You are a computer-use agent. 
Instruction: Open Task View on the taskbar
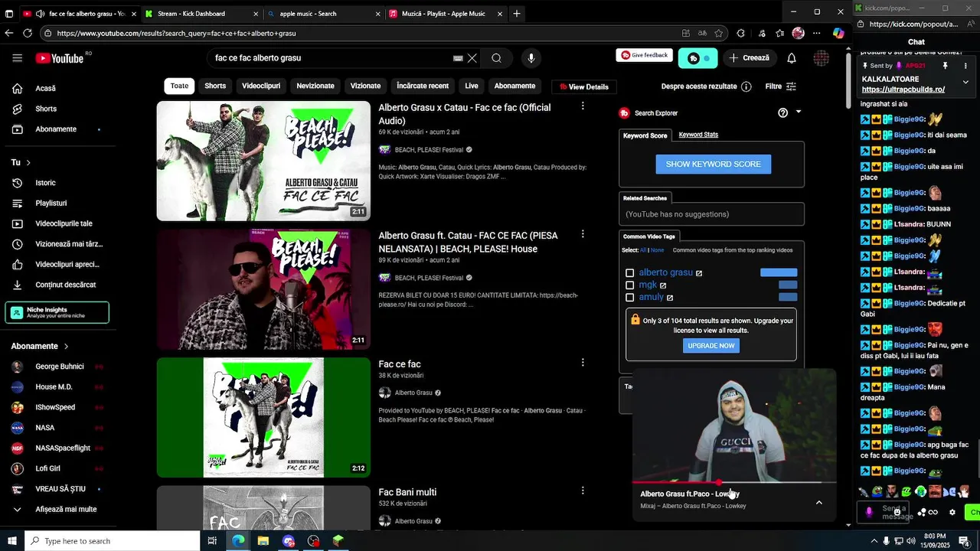(213, 541)
